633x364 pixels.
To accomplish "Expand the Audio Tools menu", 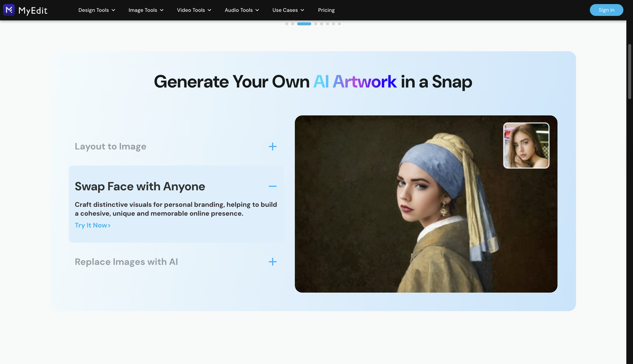I will (x=242, y=10).
